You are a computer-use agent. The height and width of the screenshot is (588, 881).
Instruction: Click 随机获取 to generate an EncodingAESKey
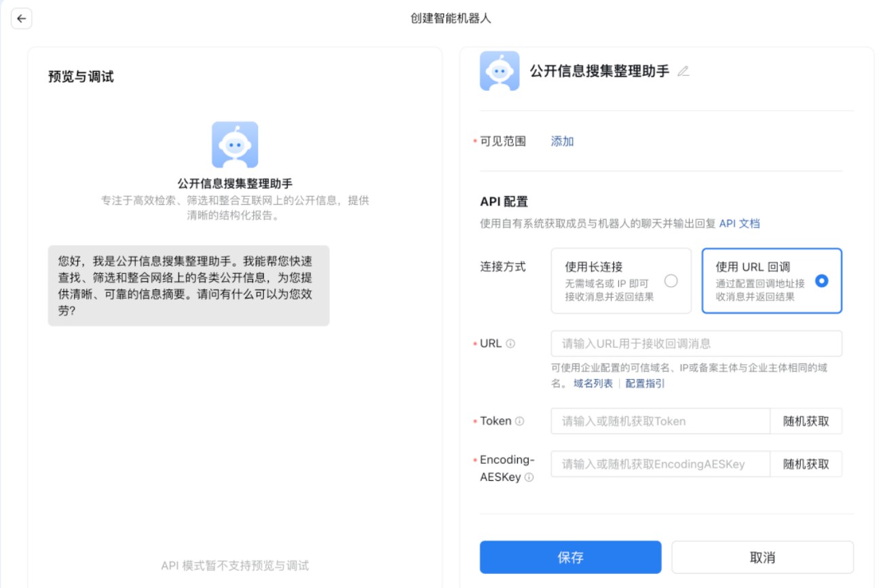click(806, 464)
